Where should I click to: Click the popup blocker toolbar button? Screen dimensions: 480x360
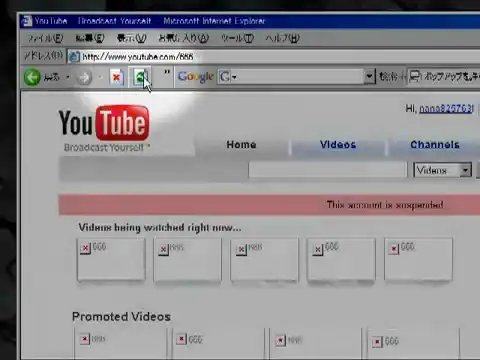(x=444, y=77)
